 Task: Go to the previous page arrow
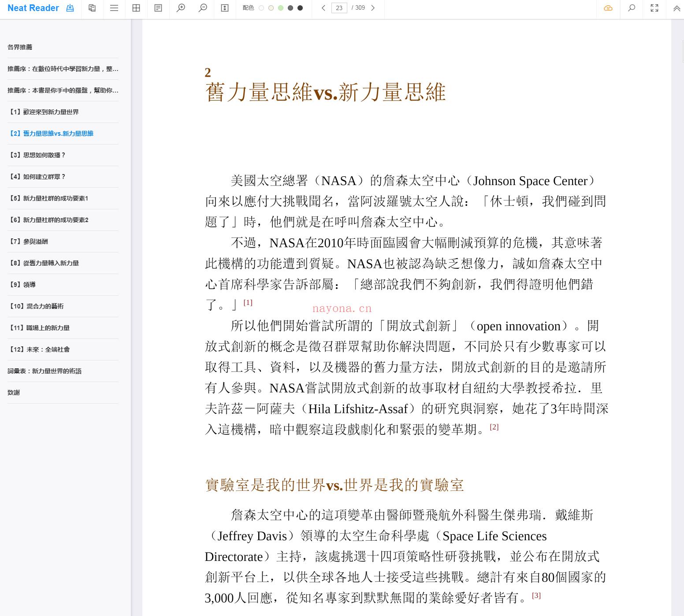[x=323, y=8]
